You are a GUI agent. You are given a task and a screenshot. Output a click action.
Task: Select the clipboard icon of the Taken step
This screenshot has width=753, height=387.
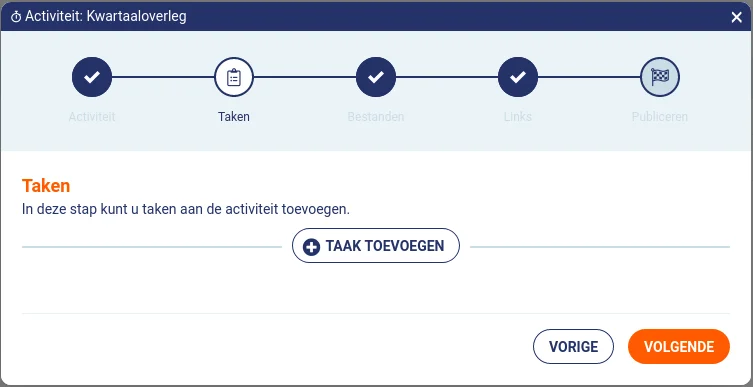pyautogui.click(x=234, y=77)
